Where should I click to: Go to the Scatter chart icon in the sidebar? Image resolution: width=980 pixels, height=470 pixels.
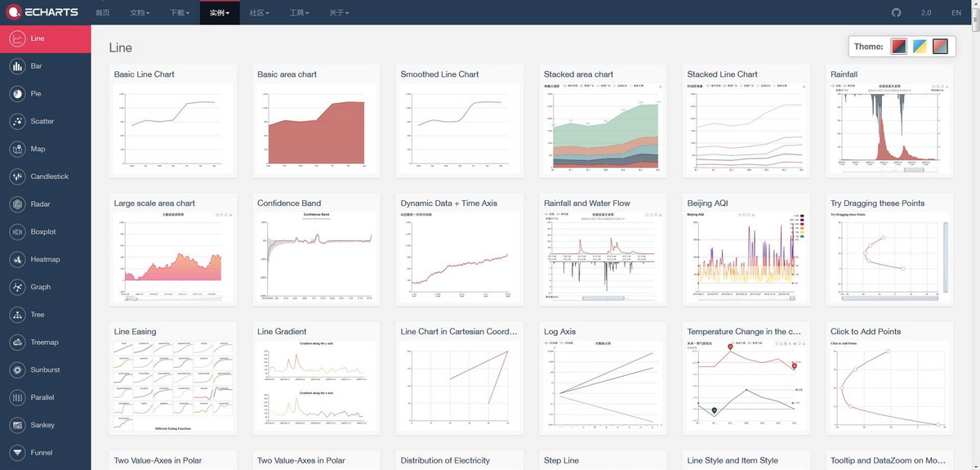coord(17,122)
